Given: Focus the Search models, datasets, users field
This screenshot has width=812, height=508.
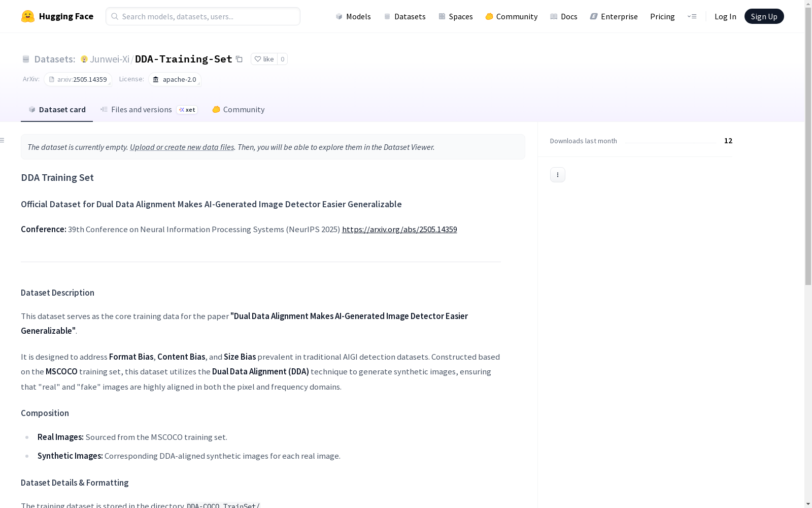Looking at the screenshot, I should coord(203,16).
